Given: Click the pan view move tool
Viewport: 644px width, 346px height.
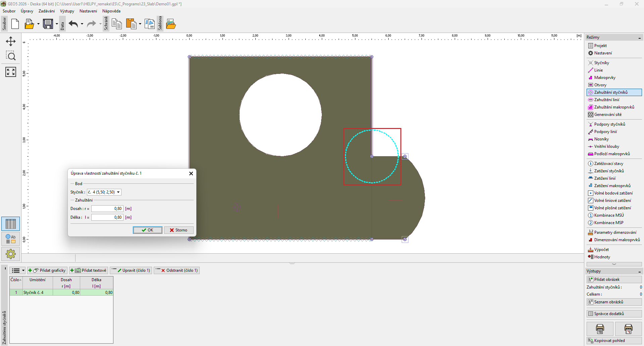Looking at the screenshot, I should (11, 41).
